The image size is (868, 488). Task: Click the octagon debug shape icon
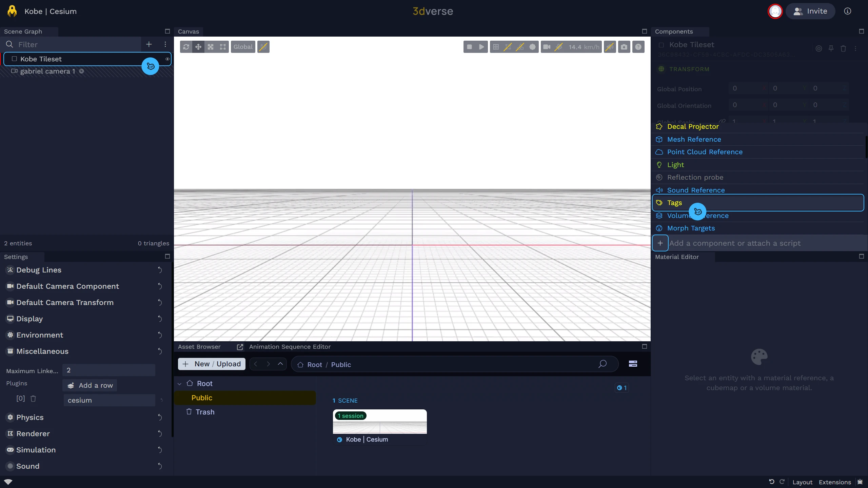(533, 47)
